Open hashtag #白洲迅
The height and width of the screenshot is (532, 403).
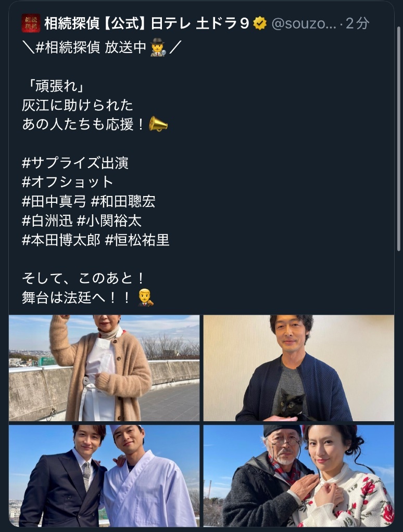(x=47, y=221)
